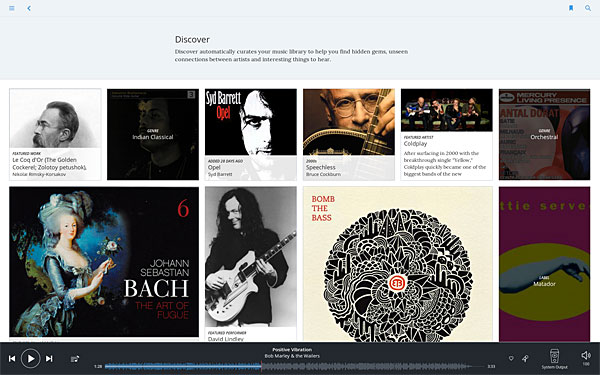Open the Orchestral genre tile
600x375 pixels.
coord(544,134)
